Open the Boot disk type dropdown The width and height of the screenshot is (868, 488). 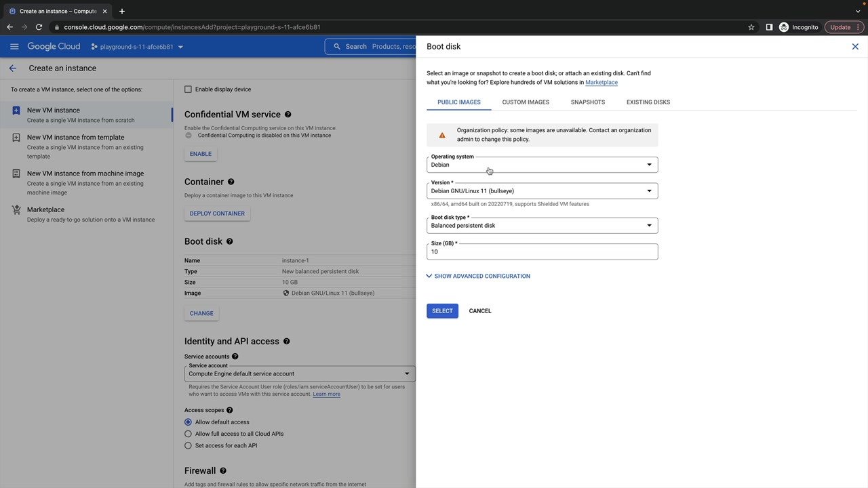[542, 225]
